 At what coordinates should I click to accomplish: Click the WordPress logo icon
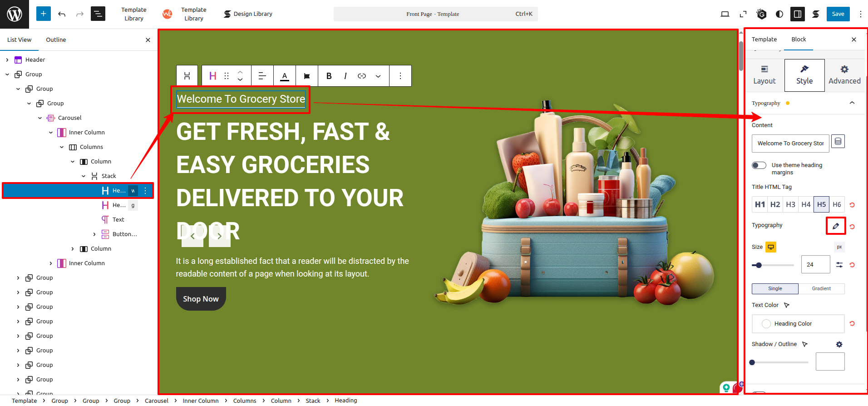tap(14, 14)
